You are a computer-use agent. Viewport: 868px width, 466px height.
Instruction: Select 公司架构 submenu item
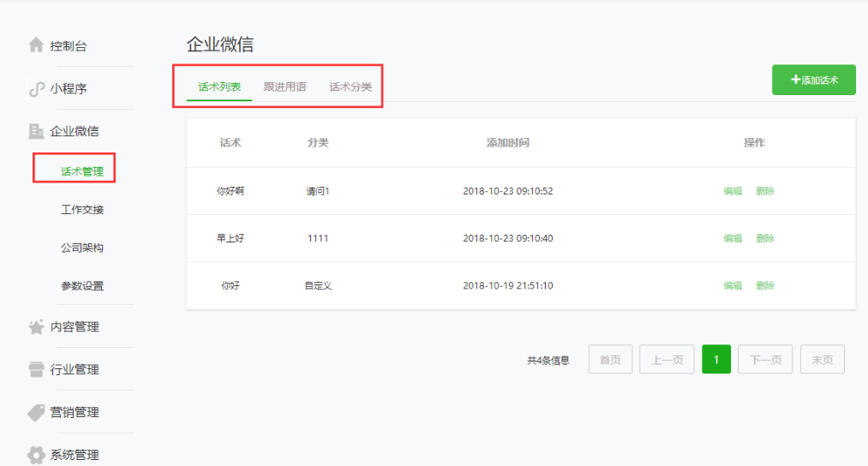pos(82,248)
